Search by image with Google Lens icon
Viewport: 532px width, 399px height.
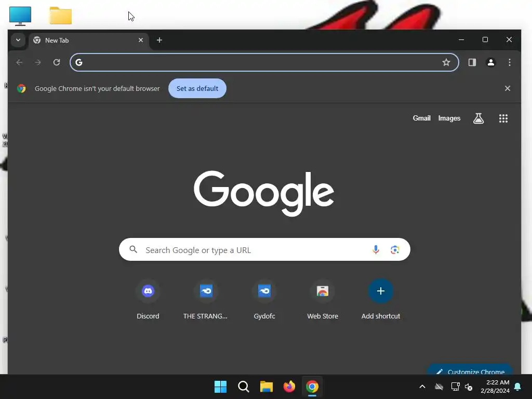click(395, 250)
